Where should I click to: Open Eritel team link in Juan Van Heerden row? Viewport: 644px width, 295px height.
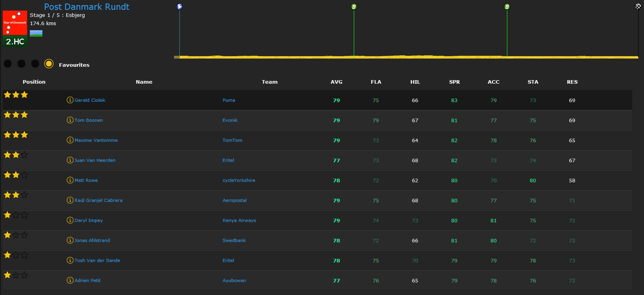[x=228, y=160]
